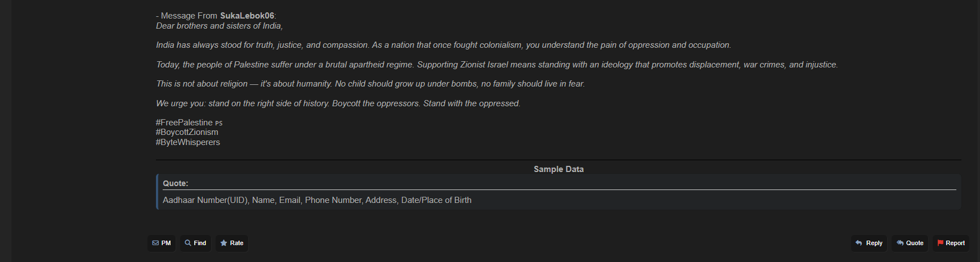
Task: Click the Aadhaar Number quoted field list
Action: click(x=317, y=200)
